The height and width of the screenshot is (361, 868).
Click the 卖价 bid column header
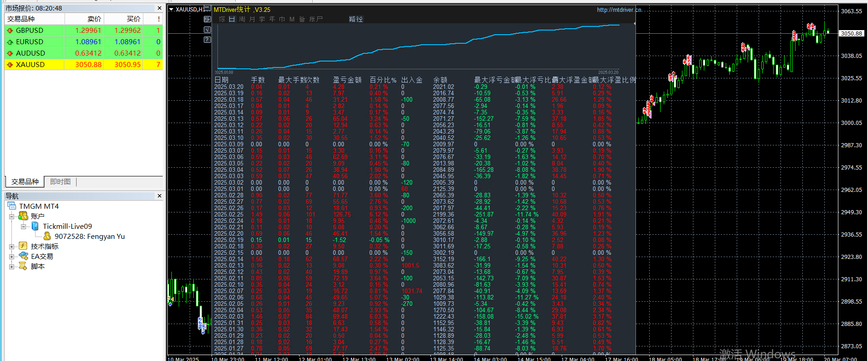click(84, 19)
